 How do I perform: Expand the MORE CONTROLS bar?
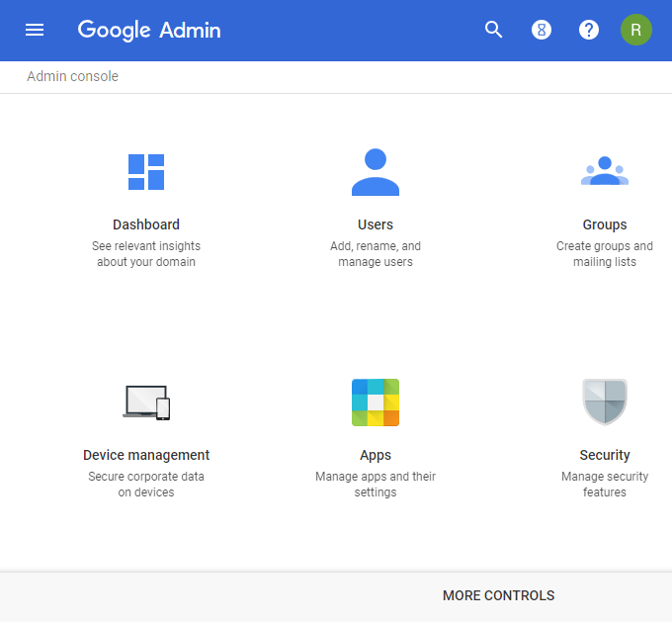(498, 595)
